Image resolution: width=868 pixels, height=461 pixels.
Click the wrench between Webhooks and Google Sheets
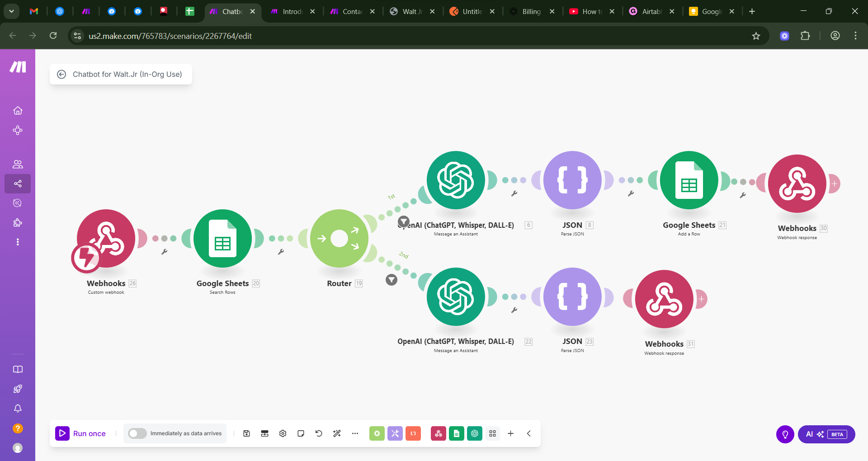click(165, 252)
